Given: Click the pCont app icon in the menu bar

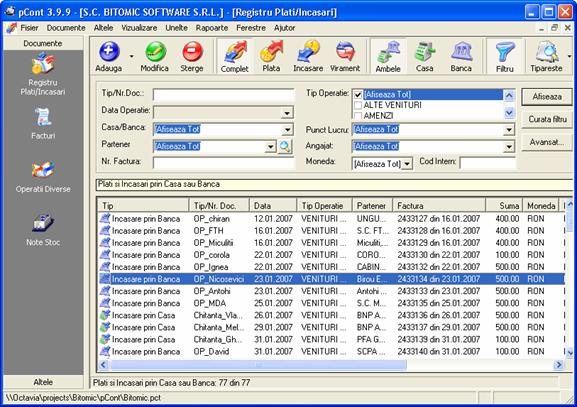Looking at the screenshot, I should (12, 28).
